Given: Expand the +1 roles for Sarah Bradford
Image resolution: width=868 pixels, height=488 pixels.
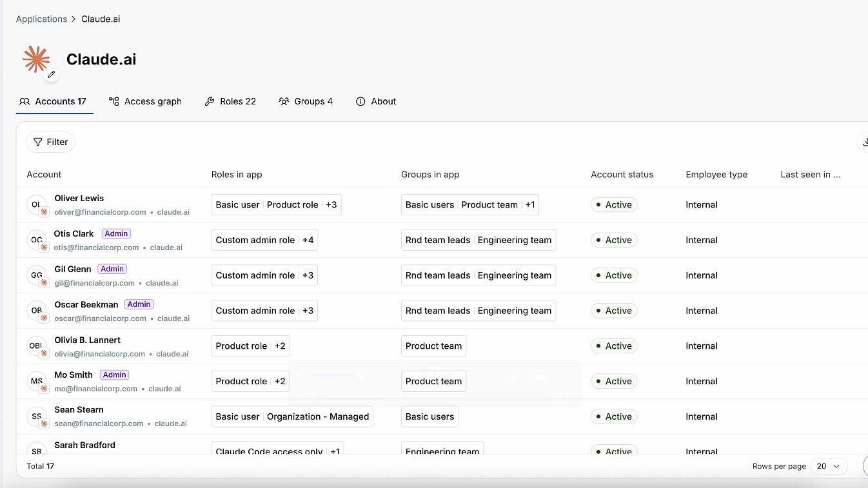Looking at the screenshot, I should pos(335,451).
